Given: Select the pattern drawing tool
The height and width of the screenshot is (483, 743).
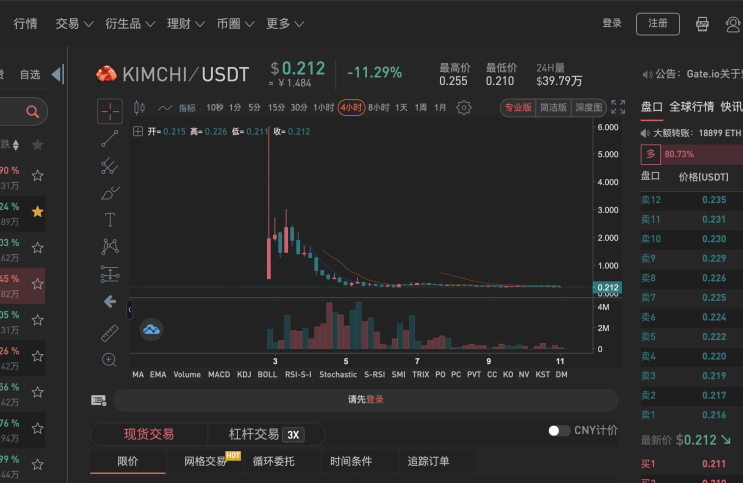Looking at the screenshot, I should point(110,246).
